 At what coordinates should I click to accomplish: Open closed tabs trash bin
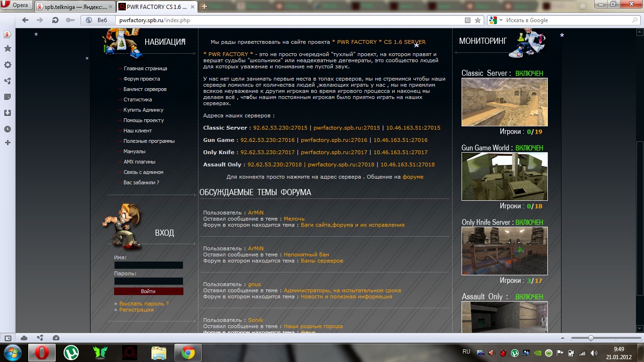(x=583, y=6)
